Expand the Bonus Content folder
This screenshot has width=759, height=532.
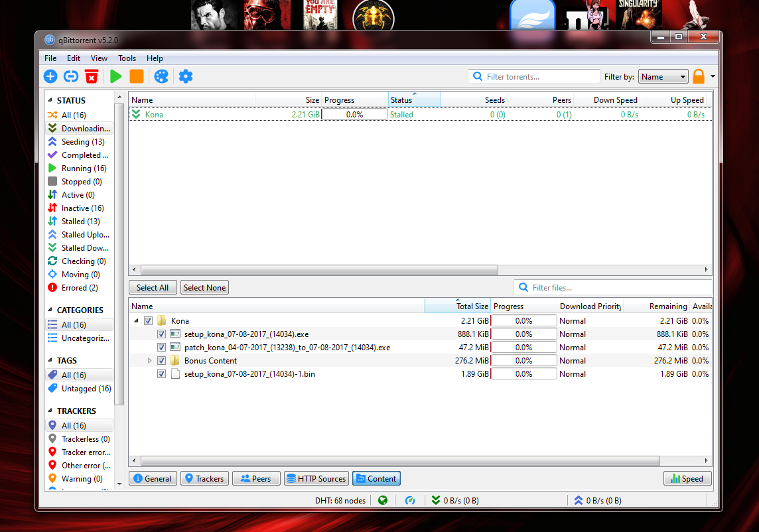[149, 361]
